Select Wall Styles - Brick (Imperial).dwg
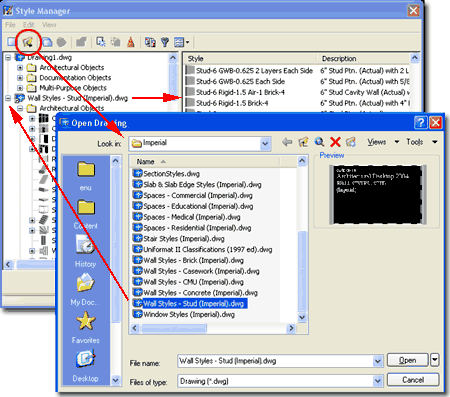Image resolution: width=450 pixels, height=397 pixels. 188,260
